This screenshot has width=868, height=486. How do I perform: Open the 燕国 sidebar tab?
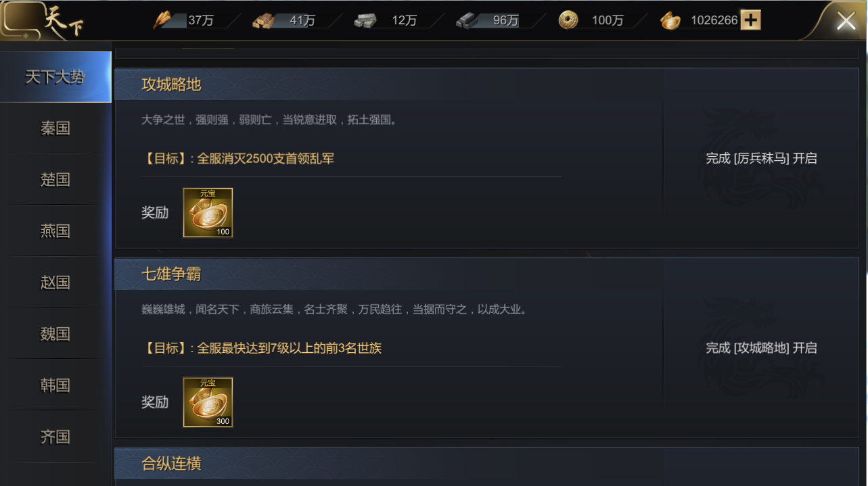[x=55, y=231]
